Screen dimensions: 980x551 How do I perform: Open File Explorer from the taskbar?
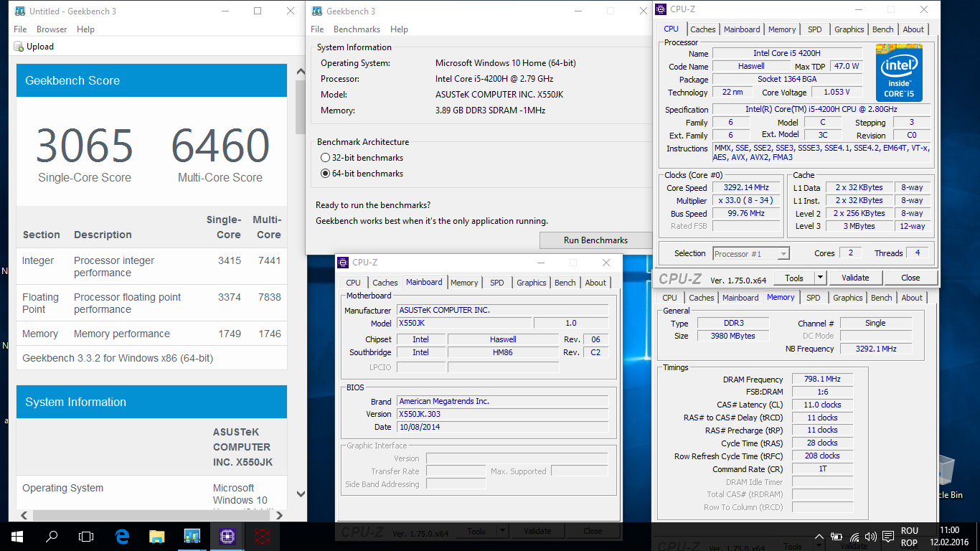(x=157, y=536)
